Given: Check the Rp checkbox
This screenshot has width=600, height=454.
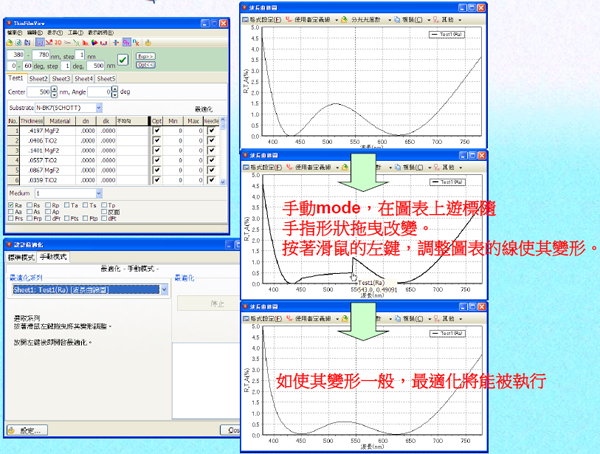Looking at the screenshot, I should (x=48, y=205).
